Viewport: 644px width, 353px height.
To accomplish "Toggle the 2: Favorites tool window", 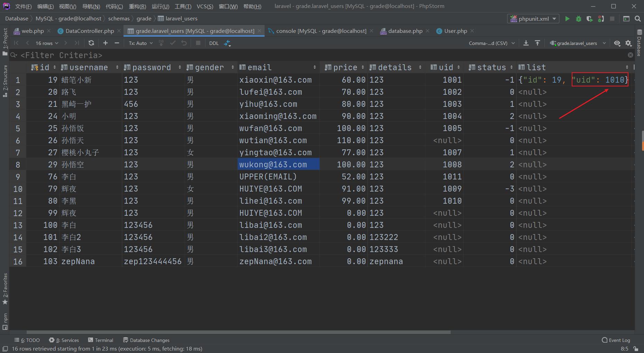I will point(5,289).
